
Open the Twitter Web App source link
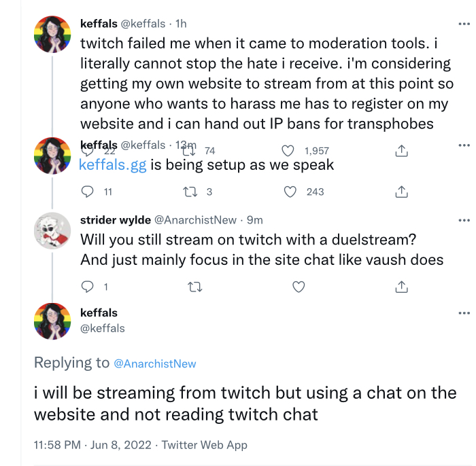(204, 445)
